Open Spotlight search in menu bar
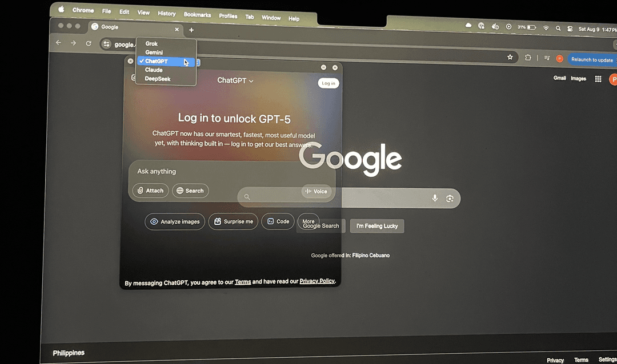The image size is (617, 364). (558, 29)
